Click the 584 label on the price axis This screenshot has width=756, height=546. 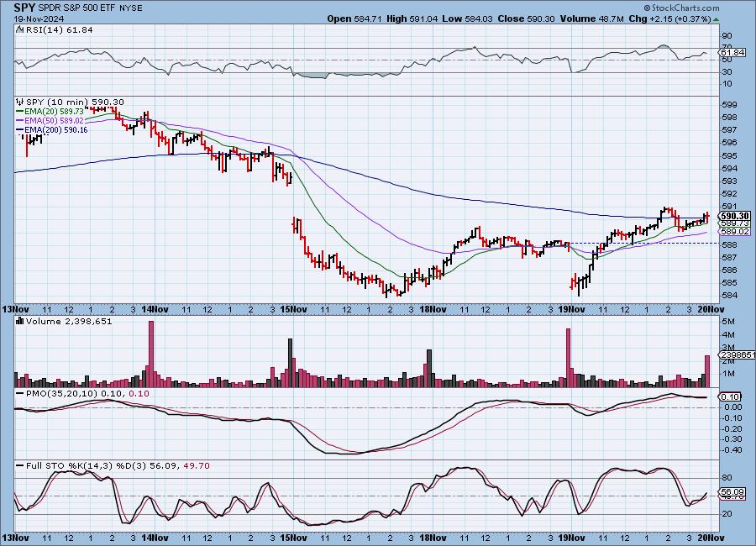[729, 295]
